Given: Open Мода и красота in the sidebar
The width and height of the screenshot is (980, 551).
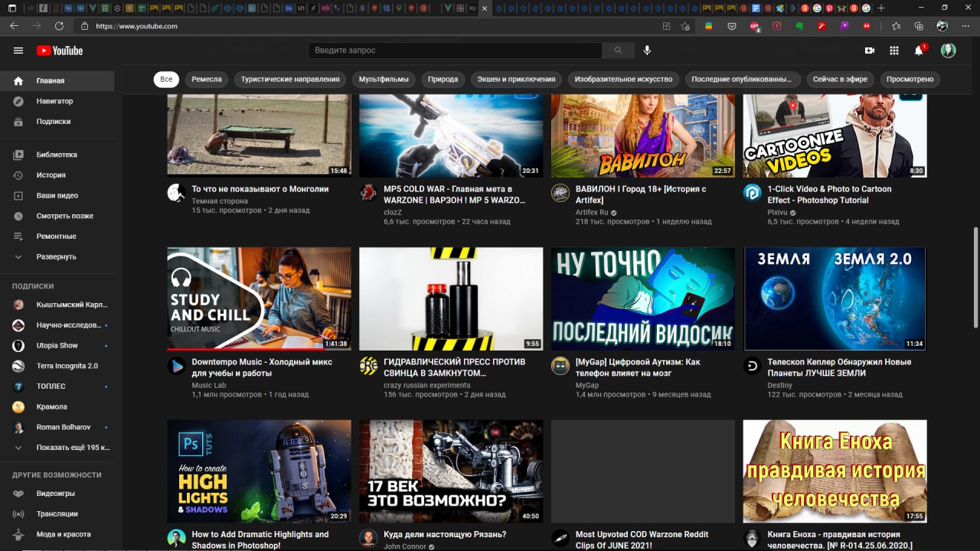Looking at the screenshot, I should 57,534.
